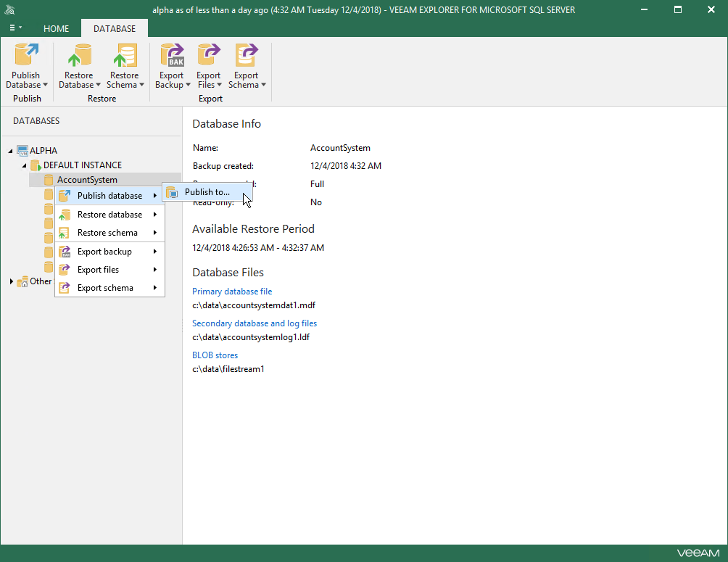Open the Publish Database ribbon dropdown arrow
This screenshot has height=562, width=728.
pos(45,85)
